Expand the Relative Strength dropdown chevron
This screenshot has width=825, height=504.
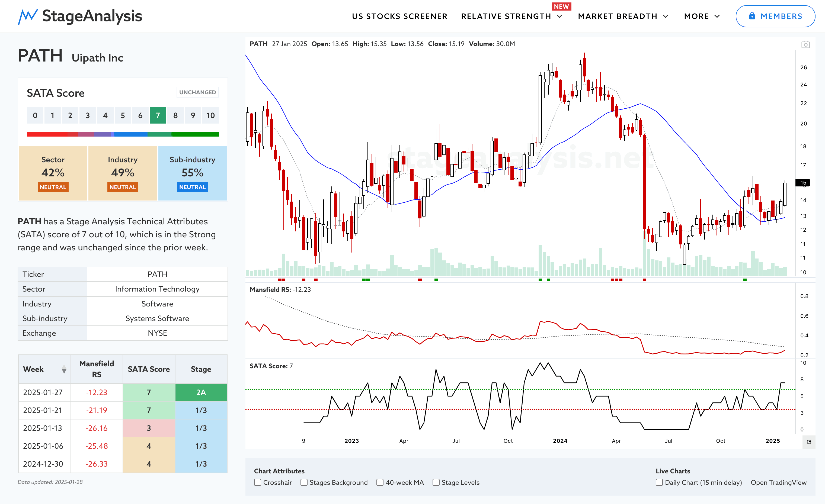pyautogui.click(x=559, y=16)
